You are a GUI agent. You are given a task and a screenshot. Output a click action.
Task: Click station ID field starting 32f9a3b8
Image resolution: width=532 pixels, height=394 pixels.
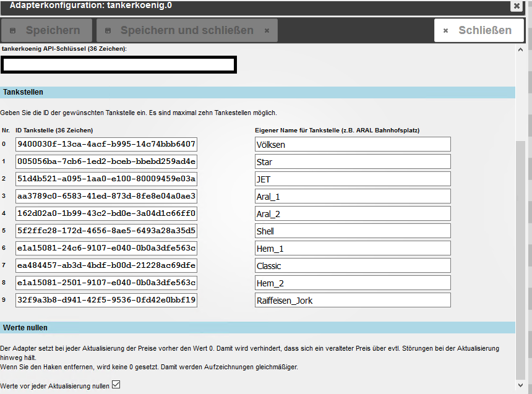pyautogui.click(x=106, y=300)
